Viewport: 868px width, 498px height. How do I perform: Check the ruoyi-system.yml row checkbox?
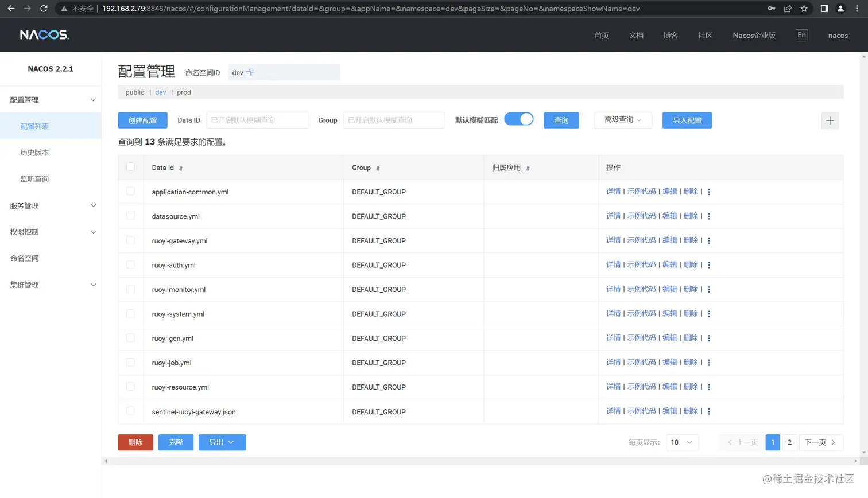[130, 313]
